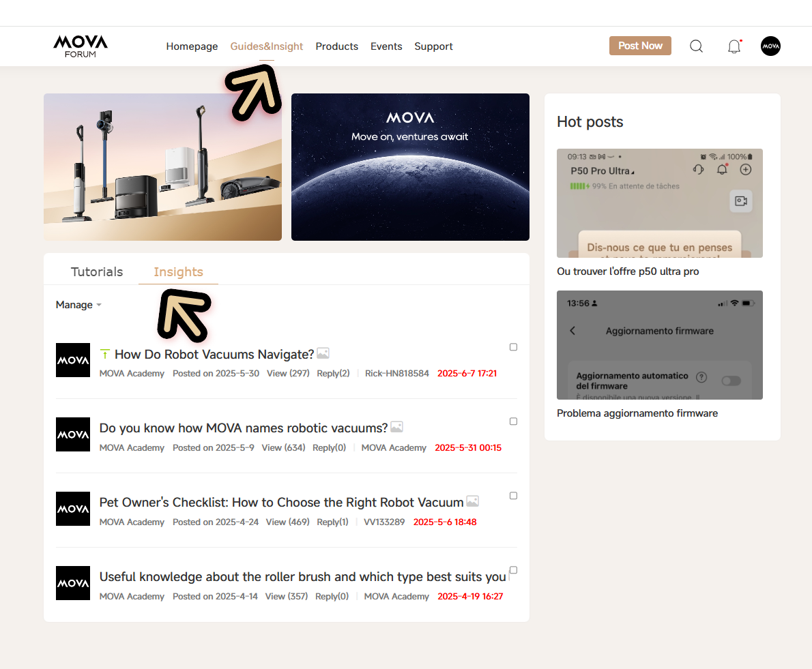
Task: Open the MOVA profile avatar menu
Action: pos(770,46)
